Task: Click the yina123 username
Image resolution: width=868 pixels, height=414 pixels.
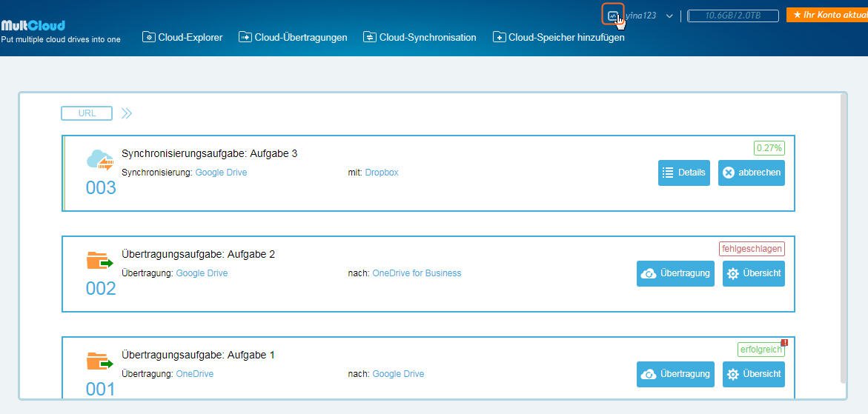Action: click(x=640, y=16)
